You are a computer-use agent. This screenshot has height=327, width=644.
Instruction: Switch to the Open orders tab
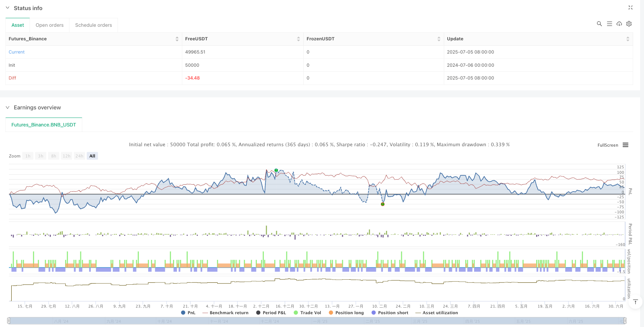coord(50,25)
